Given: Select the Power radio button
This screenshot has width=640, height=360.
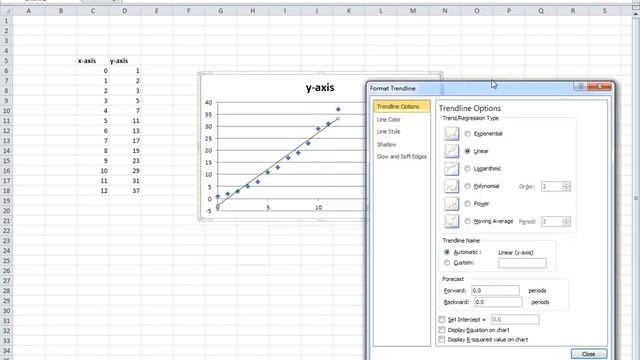Looking at the screenshot, I should (467, 204).
